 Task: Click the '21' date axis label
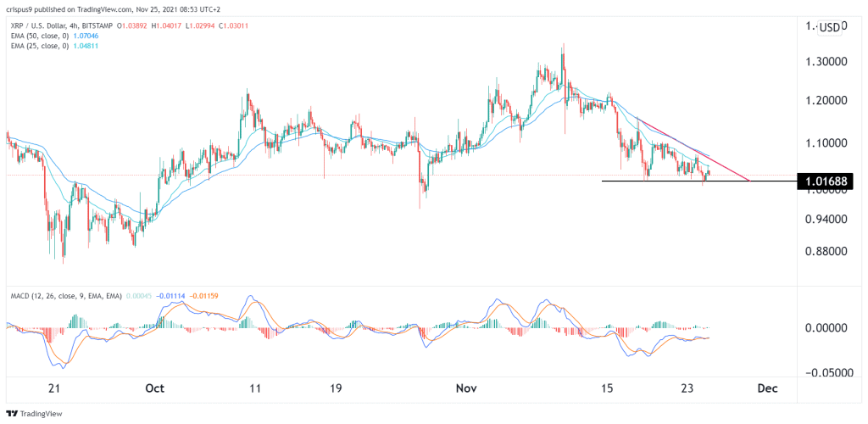(x=53, y=388)
